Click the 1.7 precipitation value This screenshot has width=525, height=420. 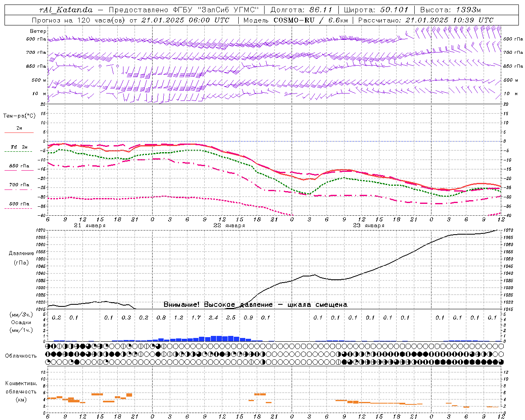pyautogui.click(x=196, y=318)
